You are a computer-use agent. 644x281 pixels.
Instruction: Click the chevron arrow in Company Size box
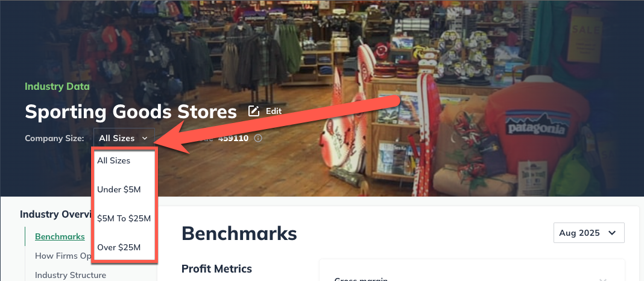point(145,139)
